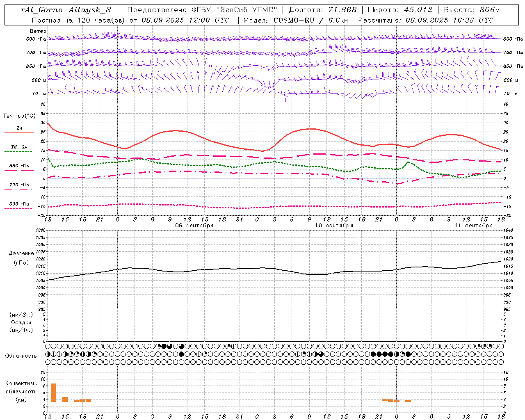Click the (мм/1ч.) precipitation unit label
This screenshot has height=420, width=525.
coord(21,330)
